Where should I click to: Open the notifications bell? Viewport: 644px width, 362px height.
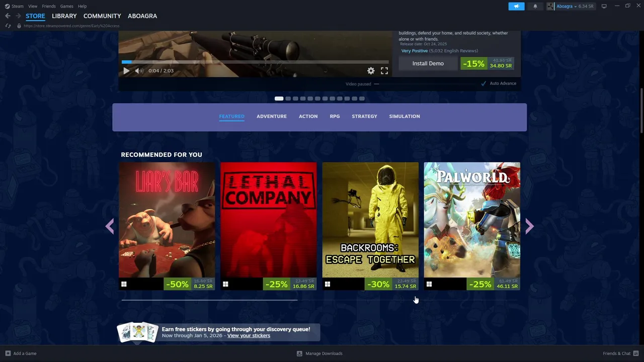pos(535,6)
